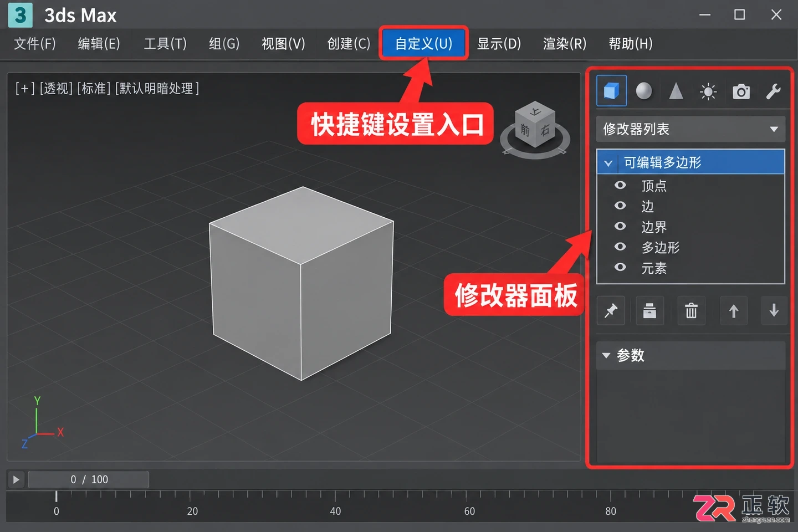Screen dimensions: 798x532
Task: Select the 边界 sub-object level
Action: point(654,227)
